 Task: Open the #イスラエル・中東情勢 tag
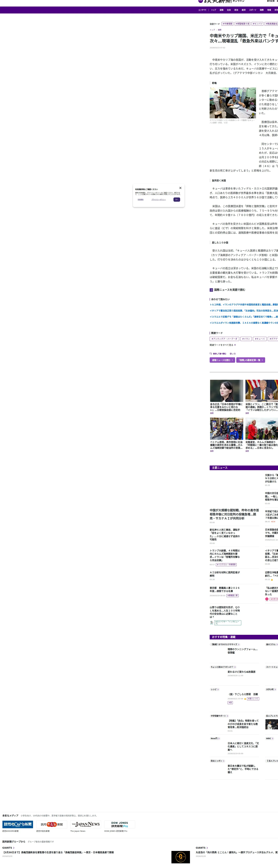click(226, 565)
